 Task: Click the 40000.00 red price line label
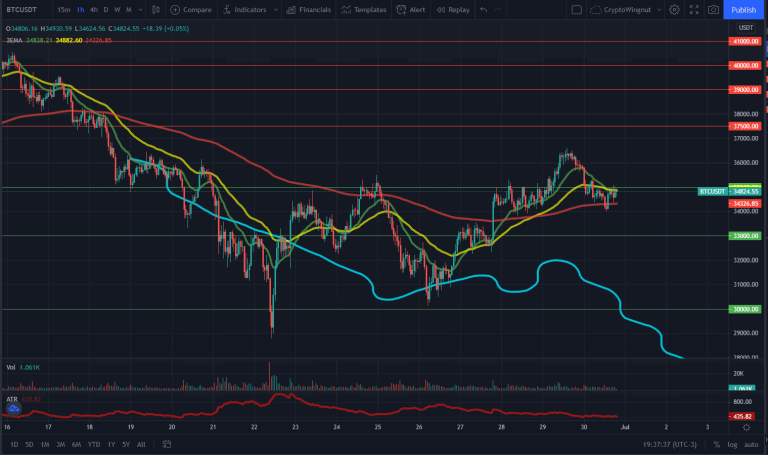tap(745, 65)
